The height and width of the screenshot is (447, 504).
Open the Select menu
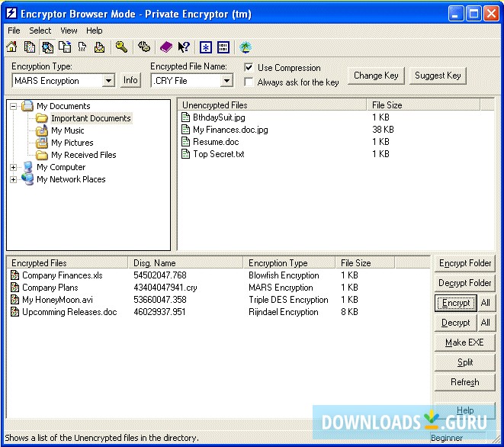coord(40,31)
